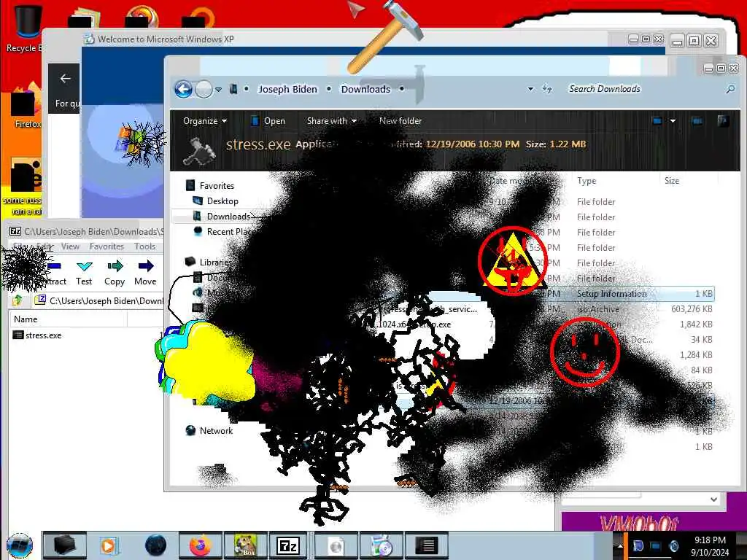This screenshot has height=560, width=747.
Task: Click the Explorer Forward arrow button
Action: [204, 89]
